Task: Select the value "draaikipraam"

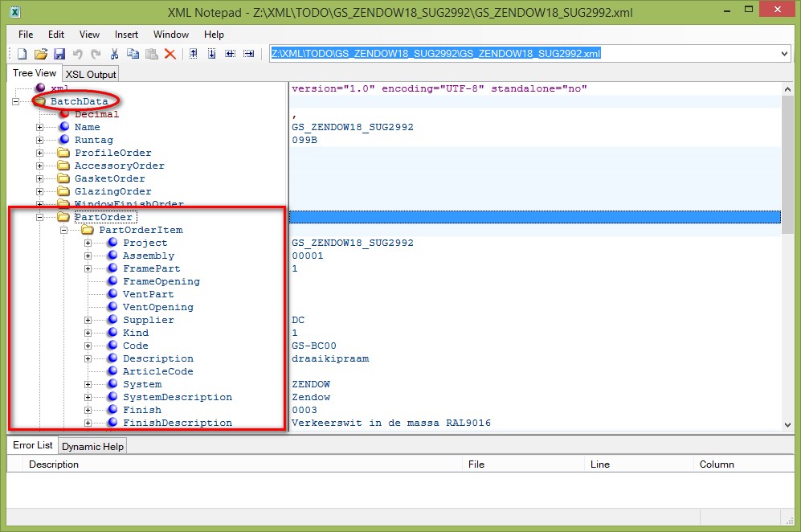Action: pyautogui.click(x=330, y=358)
